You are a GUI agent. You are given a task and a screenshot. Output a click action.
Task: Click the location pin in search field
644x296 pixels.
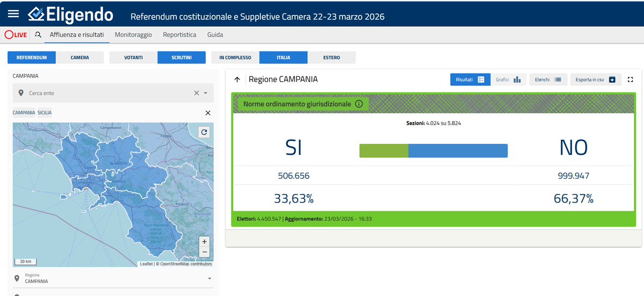[21, 93]
